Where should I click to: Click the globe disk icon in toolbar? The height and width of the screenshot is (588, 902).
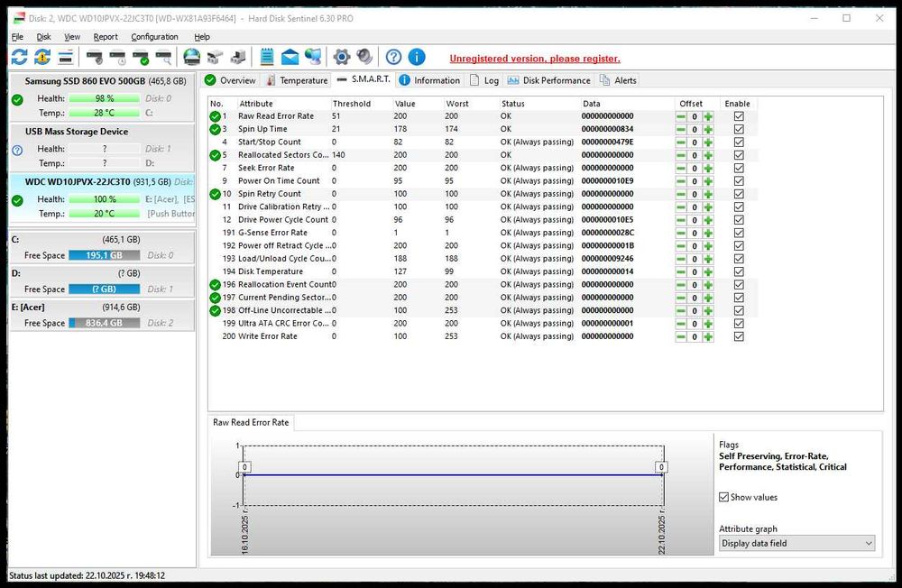191,58
